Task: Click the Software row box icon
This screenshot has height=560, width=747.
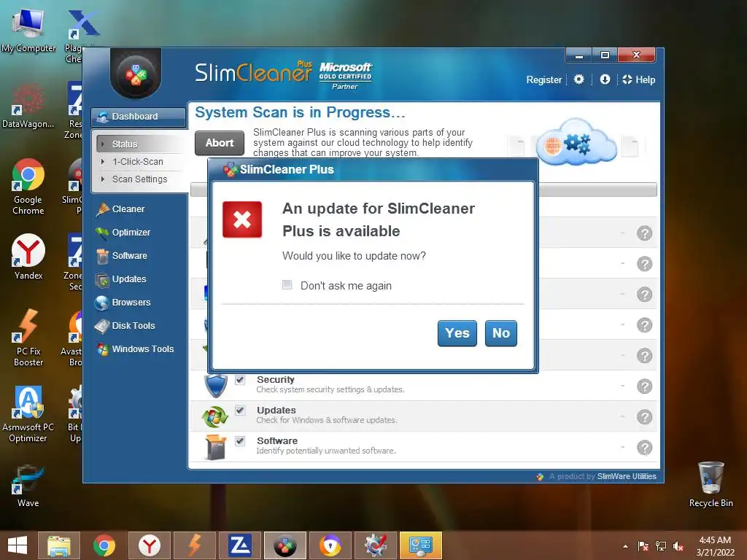Action: pyautogui.click(x=215, y=447)
